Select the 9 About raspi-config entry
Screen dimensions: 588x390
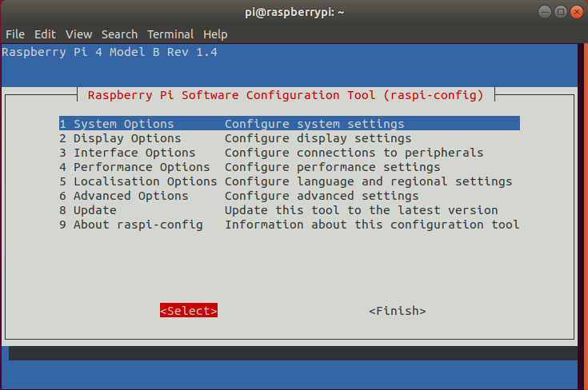[x=289, y=225]
